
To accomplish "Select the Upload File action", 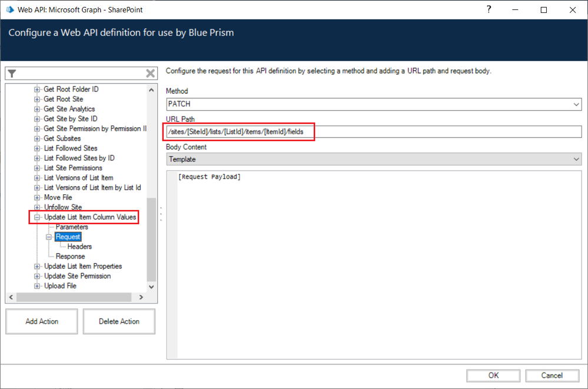I will point(60,286).
